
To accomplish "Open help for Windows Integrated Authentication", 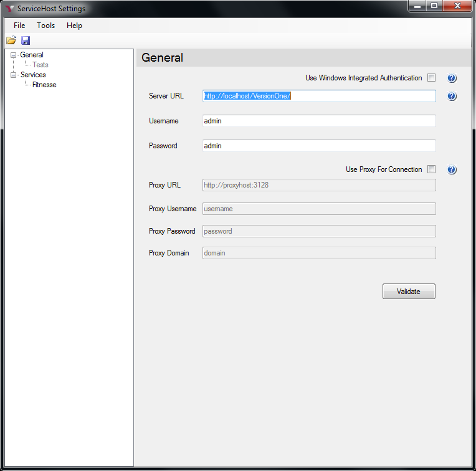I will pos(452,78).
